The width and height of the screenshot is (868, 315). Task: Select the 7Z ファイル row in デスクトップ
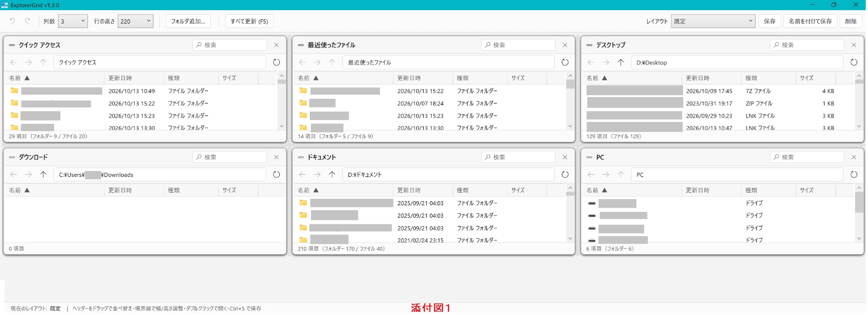point(719,91)
